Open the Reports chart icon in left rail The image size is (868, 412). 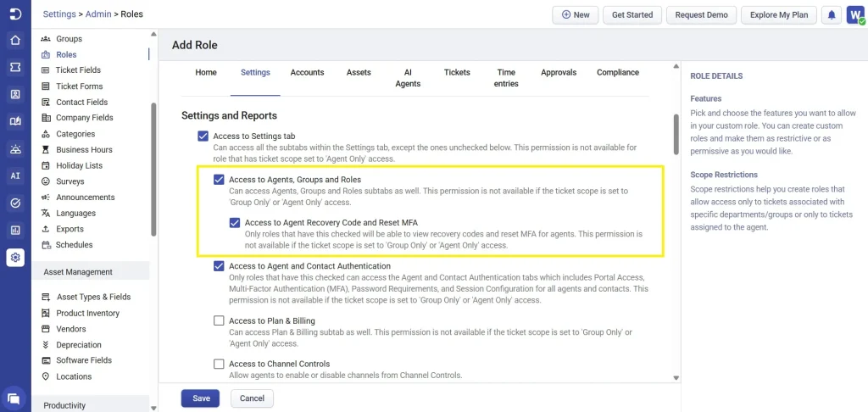(15, 230)
